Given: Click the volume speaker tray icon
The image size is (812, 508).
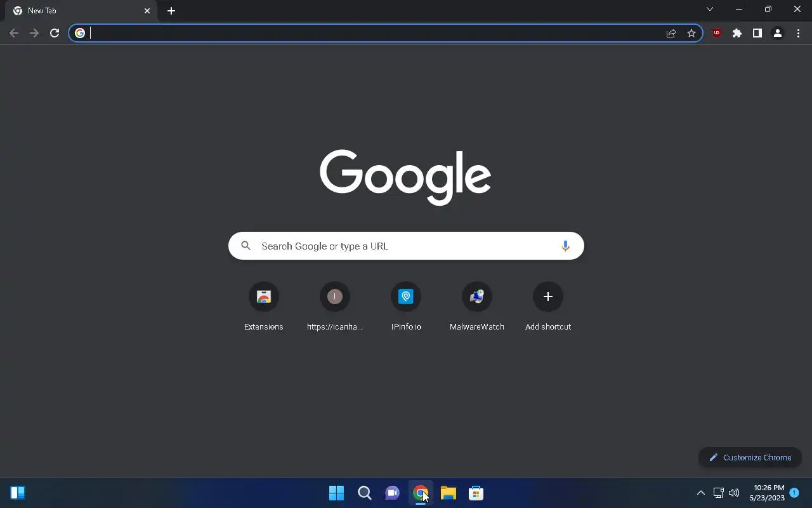Looking at the screenshot, I should point(734,493).
